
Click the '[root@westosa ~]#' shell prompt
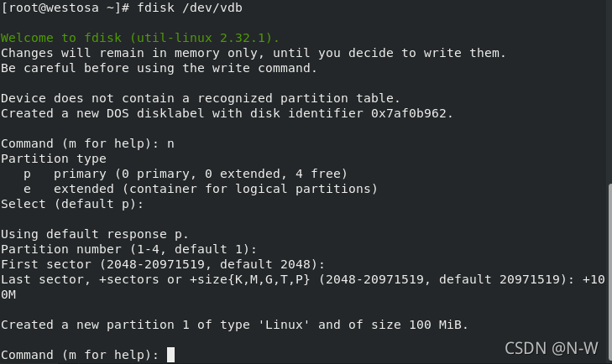pyautogui.click(x=65, y=8)
